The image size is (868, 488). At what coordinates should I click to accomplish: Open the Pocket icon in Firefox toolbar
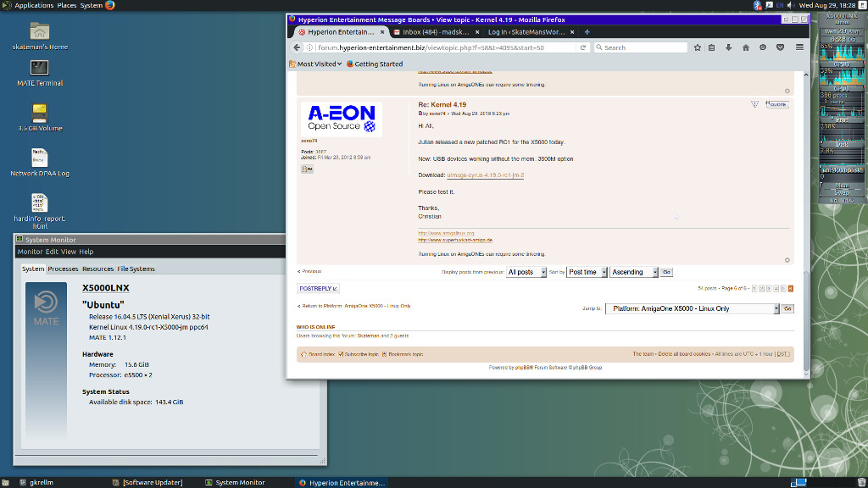click(x=780, y=47)
